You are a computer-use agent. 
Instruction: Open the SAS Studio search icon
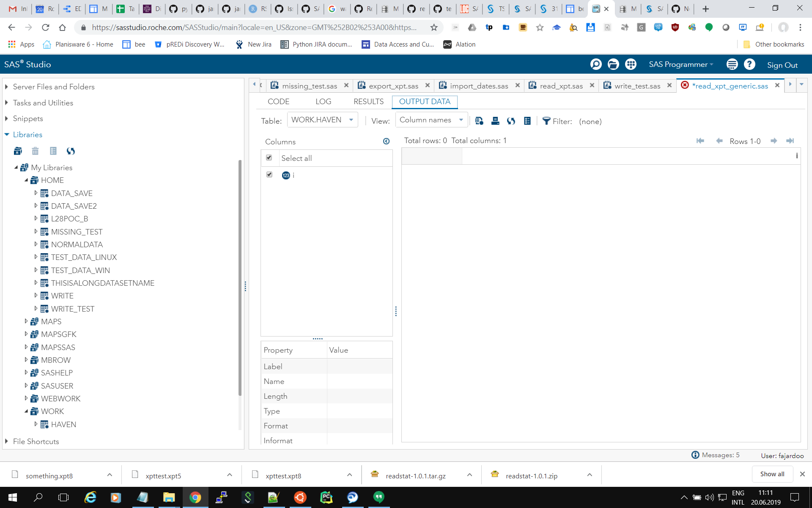(596, 64)
